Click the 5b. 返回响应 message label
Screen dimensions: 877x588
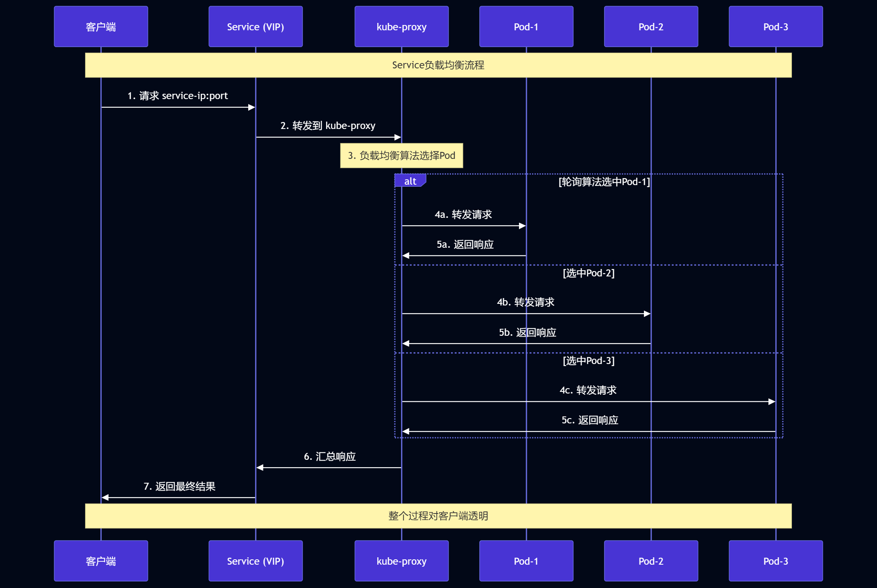[x=528, y=332]
